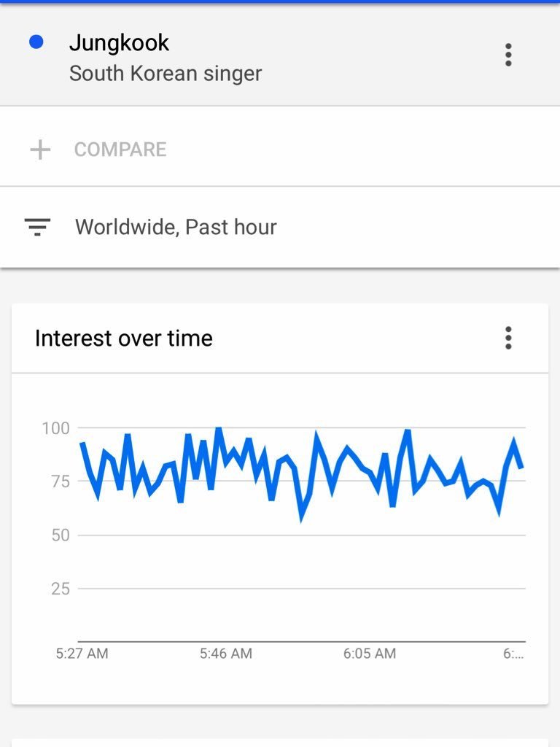
Task: Select the 6:05 AM time label
Action: pyautogui.click(x=370, y=654)
